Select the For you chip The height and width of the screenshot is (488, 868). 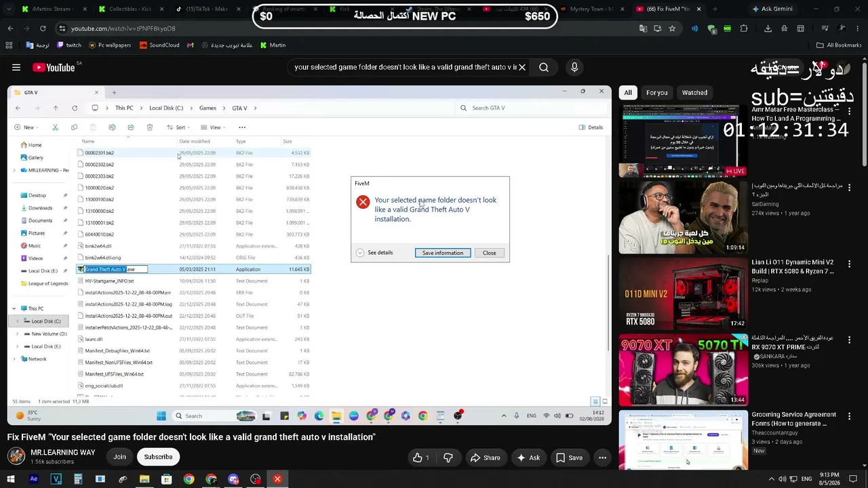(x=656, y=93)
